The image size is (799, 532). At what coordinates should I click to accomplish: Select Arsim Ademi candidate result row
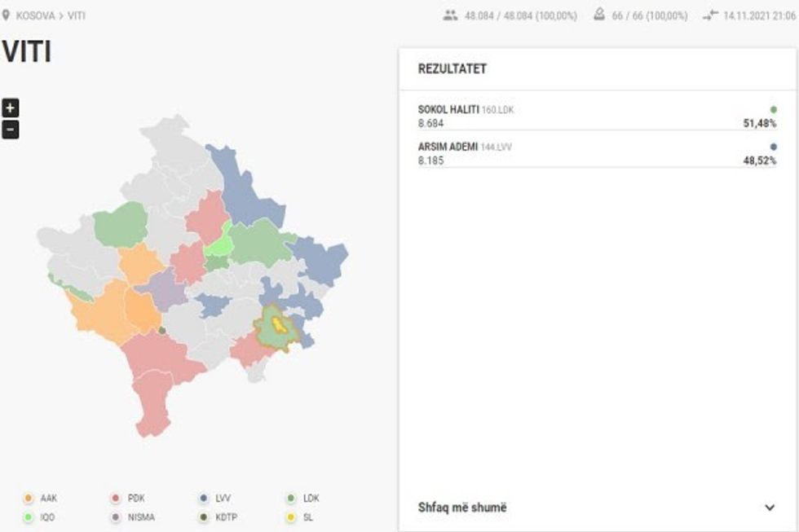(596, 154)
